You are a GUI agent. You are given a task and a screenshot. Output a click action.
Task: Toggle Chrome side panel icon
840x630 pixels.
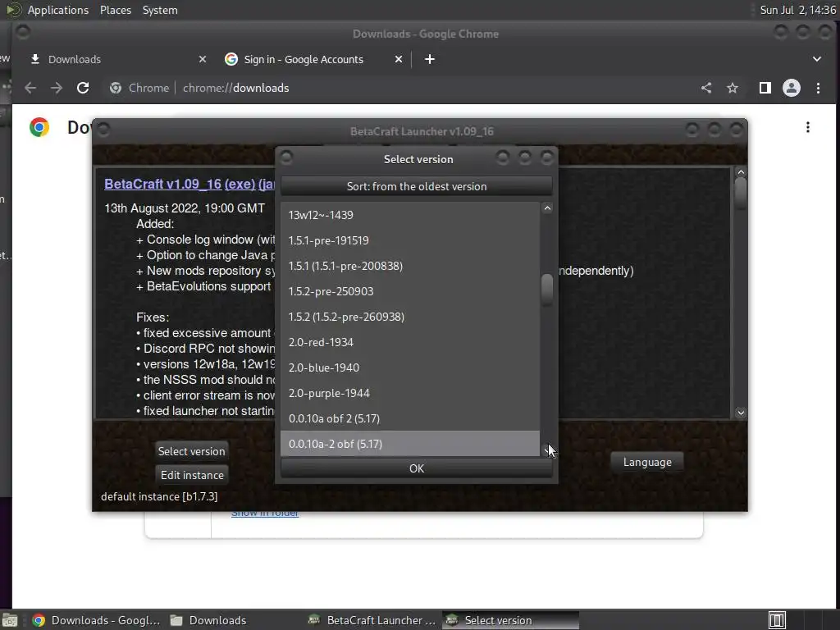point(765,88)
